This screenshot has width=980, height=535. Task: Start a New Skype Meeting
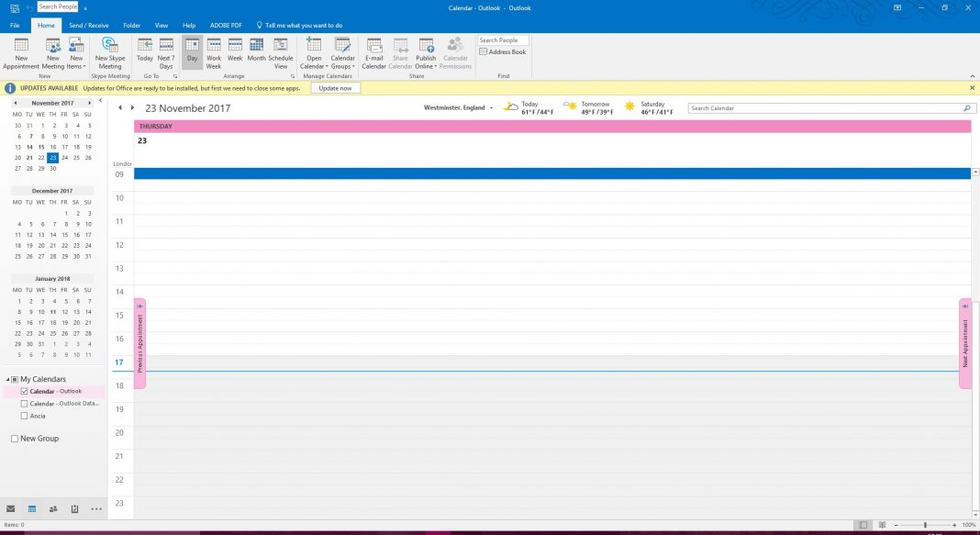point(110,53)
